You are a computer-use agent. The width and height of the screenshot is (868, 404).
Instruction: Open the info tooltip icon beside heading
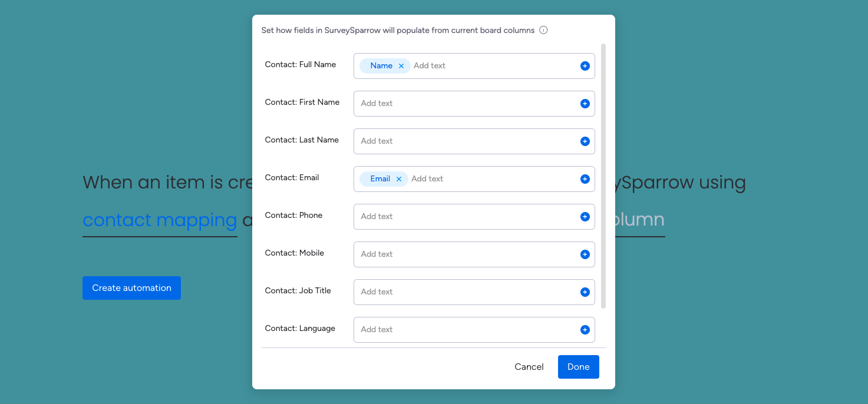pyautogui.click(x=543, y=30)
